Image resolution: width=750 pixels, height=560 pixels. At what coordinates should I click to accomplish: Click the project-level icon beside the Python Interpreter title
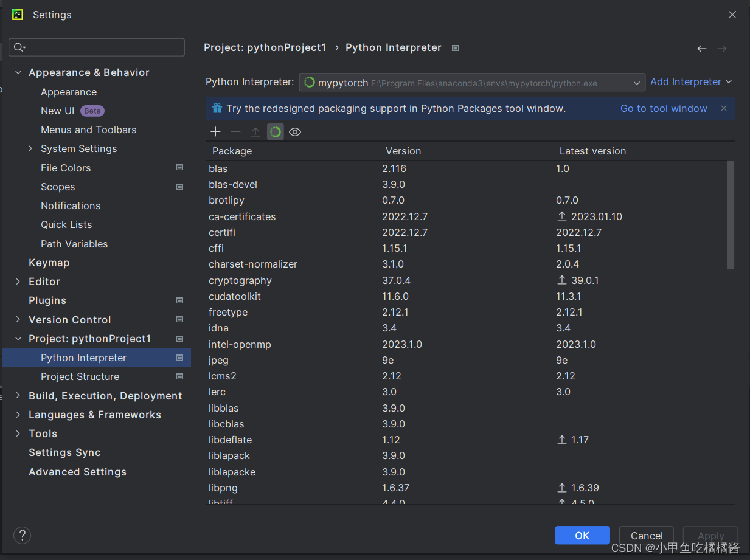456,48
